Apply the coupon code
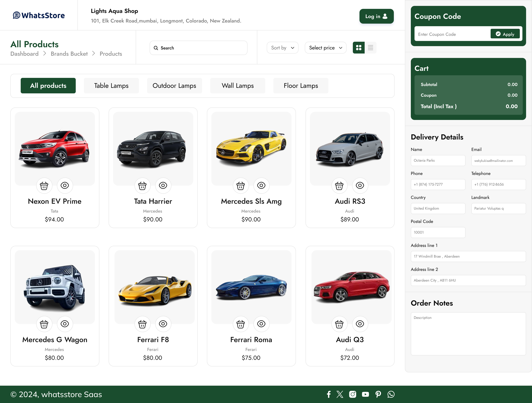Viewport: 532px width, 403px height. [x=505, y=34]
